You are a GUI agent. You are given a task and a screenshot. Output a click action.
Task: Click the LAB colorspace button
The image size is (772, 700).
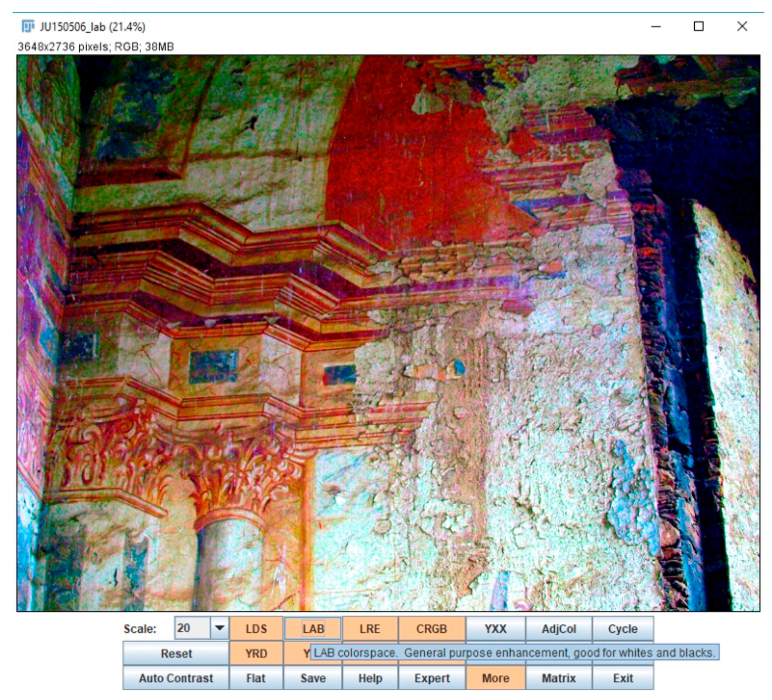313,629
